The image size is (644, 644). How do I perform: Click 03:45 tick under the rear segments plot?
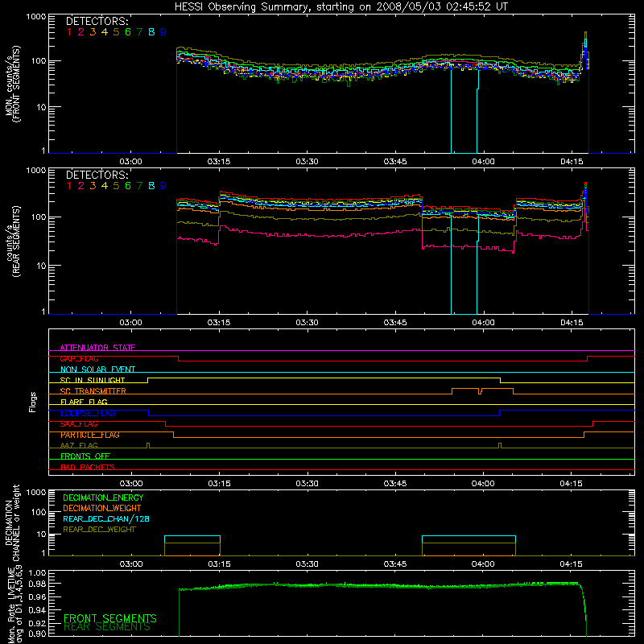click(395, 323)
